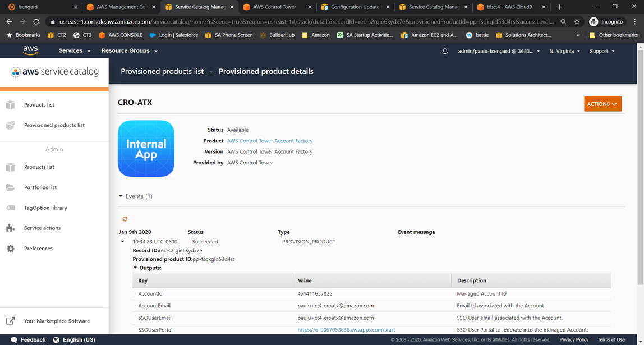Click the Portfolios list folder icon
The width and height of the screenshot is (644, 345).
coord(11,187)
